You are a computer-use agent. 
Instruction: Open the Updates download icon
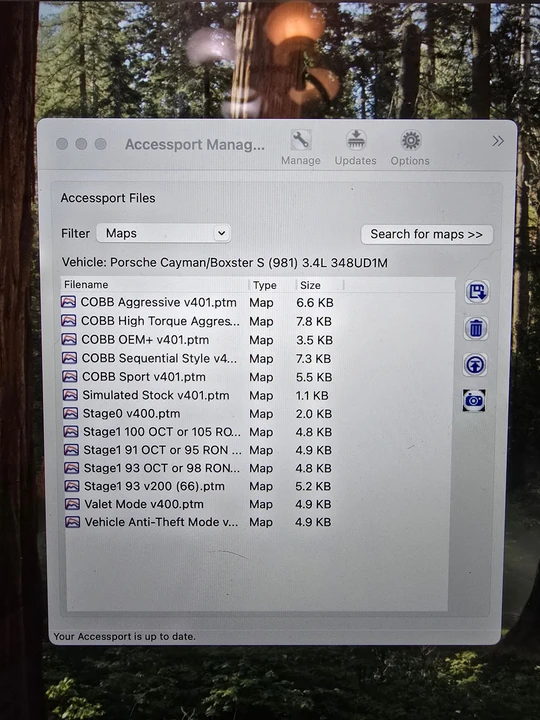[x=356, y=140]
